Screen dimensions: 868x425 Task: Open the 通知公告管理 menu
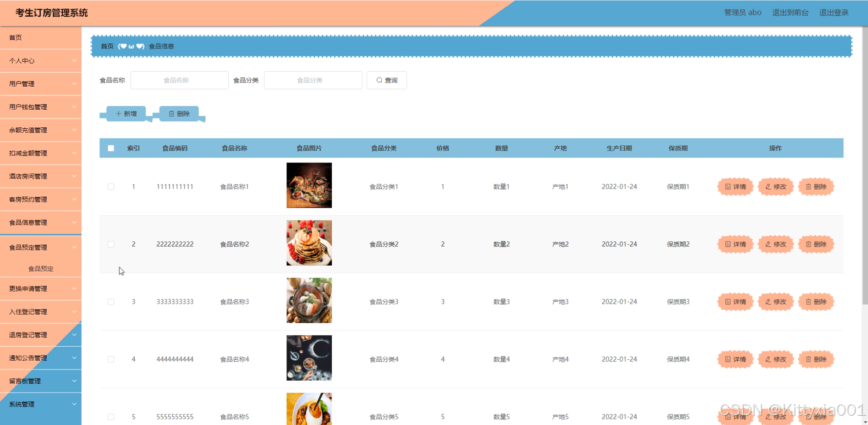41,358
